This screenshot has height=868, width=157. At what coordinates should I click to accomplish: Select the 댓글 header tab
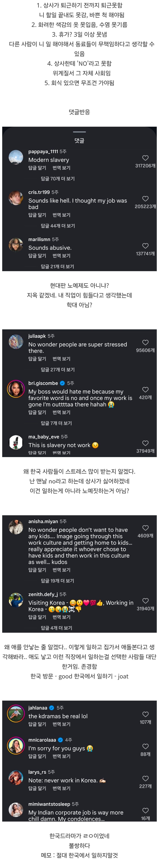79,141
